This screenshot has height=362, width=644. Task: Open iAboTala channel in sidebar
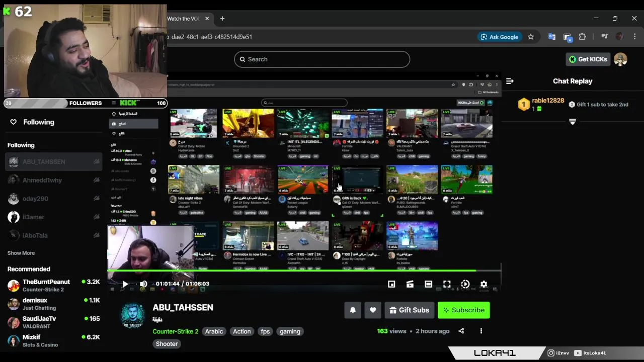pos(54,235)
